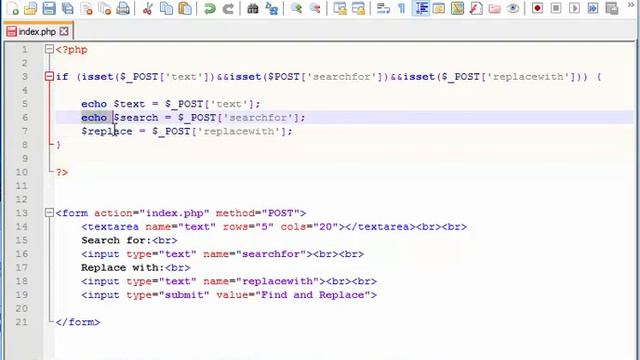This screenshot has width=640, height=360.
Task: Play back the recorded macro
Action: pyautogui.click(x=574, y=8)
